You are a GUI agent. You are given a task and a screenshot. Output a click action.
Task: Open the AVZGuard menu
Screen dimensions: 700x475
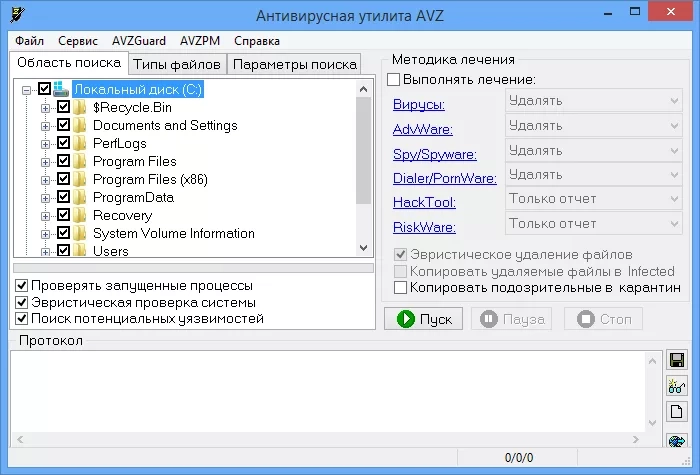tap(139, 41)
